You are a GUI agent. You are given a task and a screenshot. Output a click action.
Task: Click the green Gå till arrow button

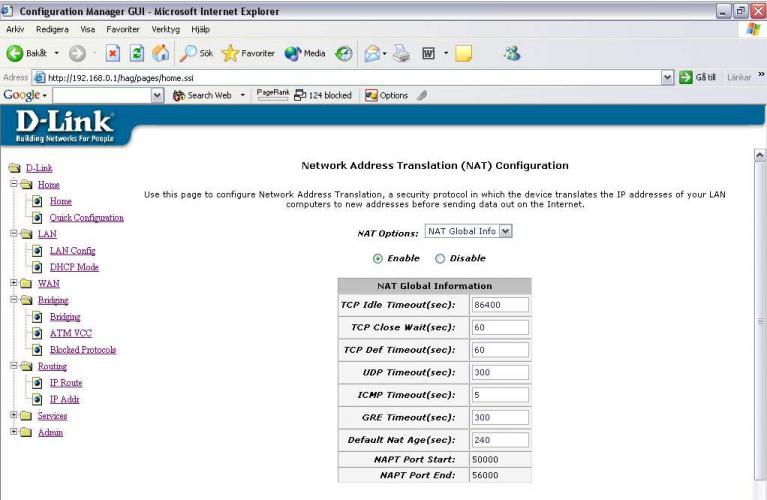pyautogui.click(x=686, y=77)
